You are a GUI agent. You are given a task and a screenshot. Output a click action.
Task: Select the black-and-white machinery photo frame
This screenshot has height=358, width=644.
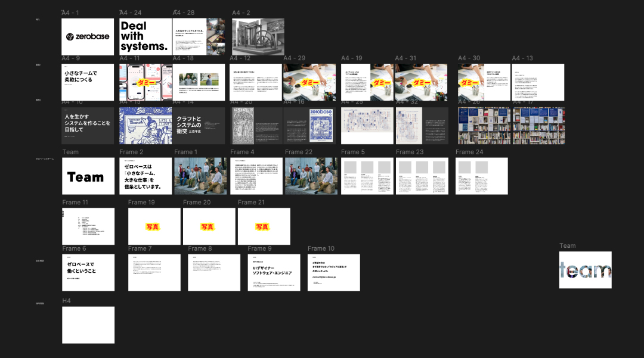258,36
